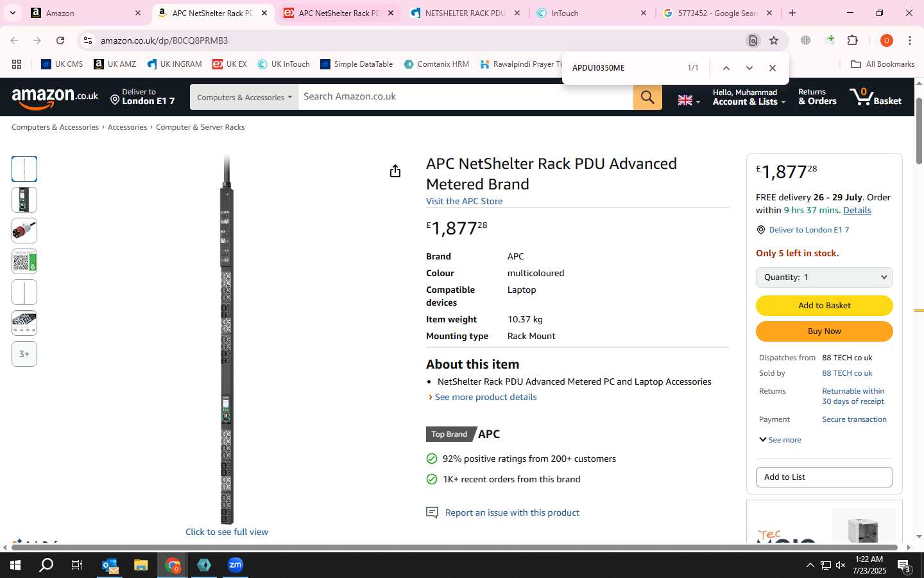Click Computer & Server Racks breadcrumb
This screenshot has height=578, width=924.
pyautogui.click(x=200, y=127)
